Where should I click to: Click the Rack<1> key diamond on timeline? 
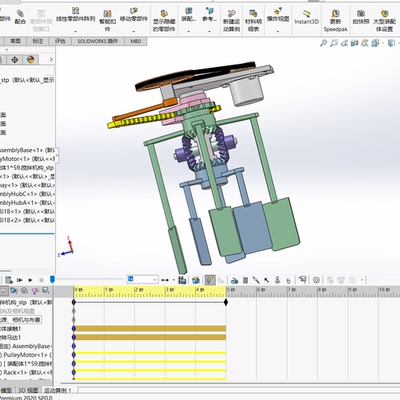[74, 372]
